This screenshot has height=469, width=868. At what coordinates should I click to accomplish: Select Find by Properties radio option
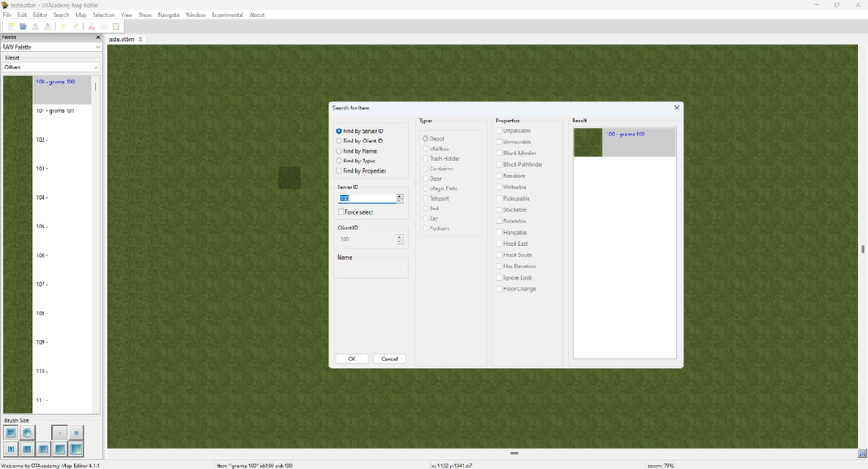[x=339, y=171]
